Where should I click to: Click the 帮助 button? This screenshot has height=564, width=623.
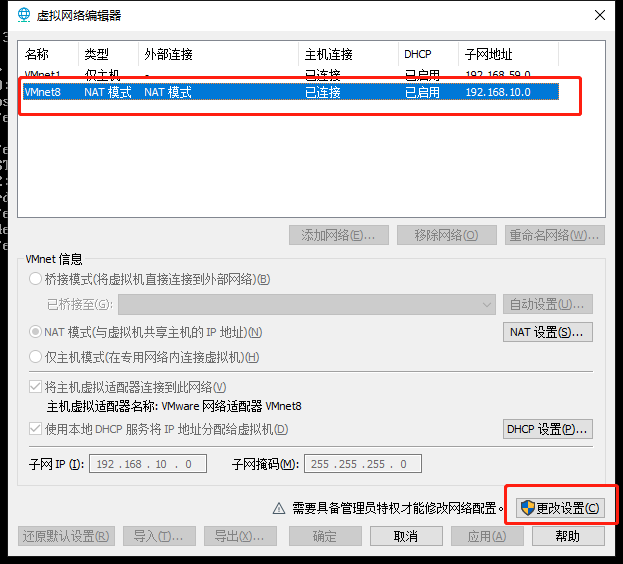569,536
